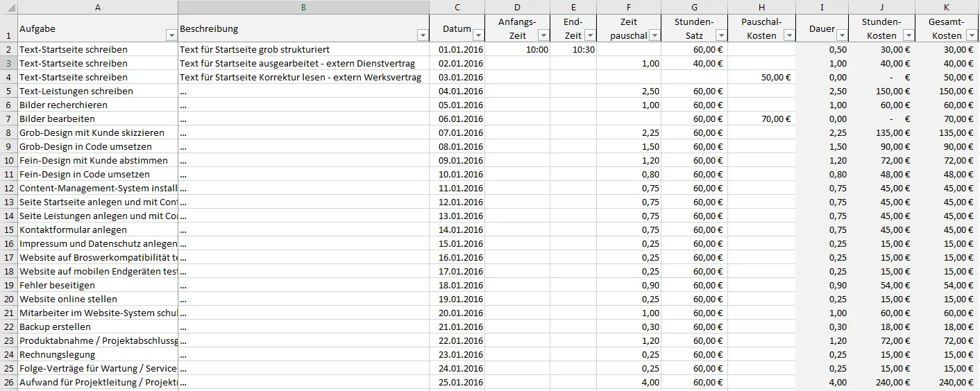Expand the Dauer column filter dropdown

[x=842, y=35]
